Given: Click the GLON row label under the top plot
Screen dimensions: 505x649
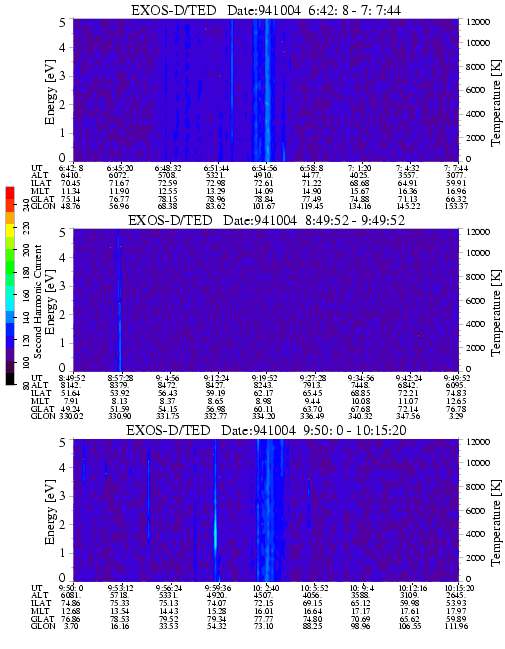Looking at the screenshot, I should 43,206.
